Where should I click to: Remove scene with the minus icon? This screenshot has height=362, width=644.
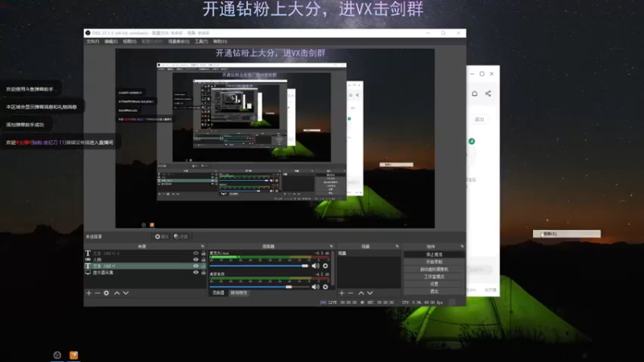[350, 293]
